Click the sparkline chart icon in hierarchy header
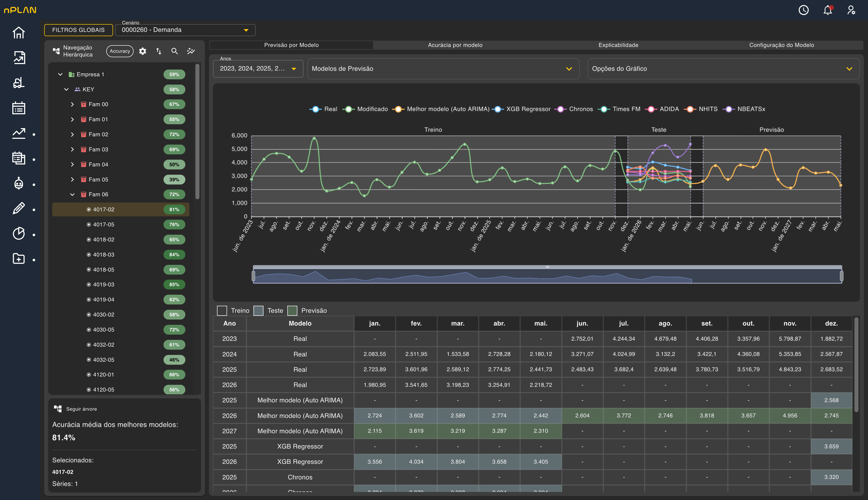This screenshot has height=500, width=868. 191,51
